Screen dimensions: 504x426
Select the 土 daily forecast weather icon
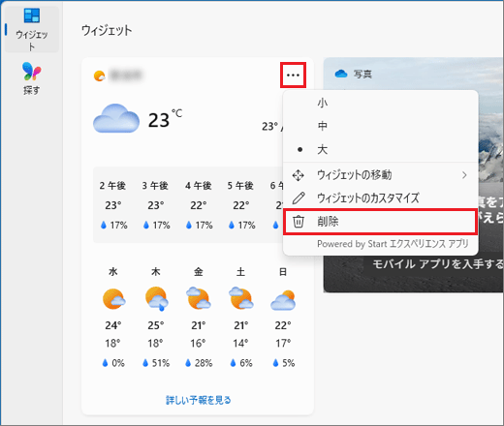241,298
